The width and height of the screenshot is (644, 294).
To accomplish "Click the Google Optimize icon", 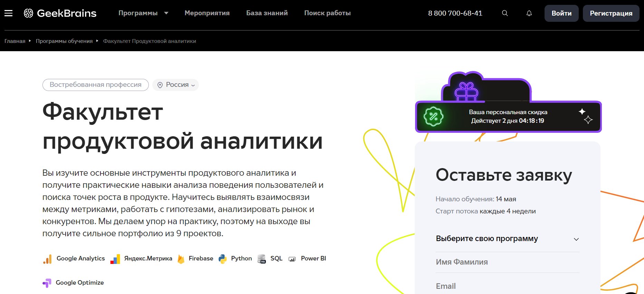I will [47, 283].
